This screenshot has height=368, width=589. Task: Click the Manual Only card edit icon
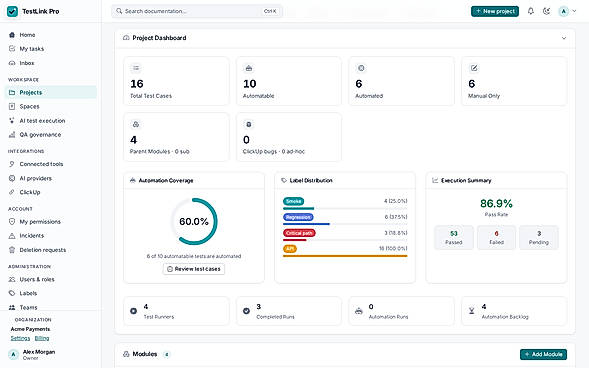(x=474, y=68)
